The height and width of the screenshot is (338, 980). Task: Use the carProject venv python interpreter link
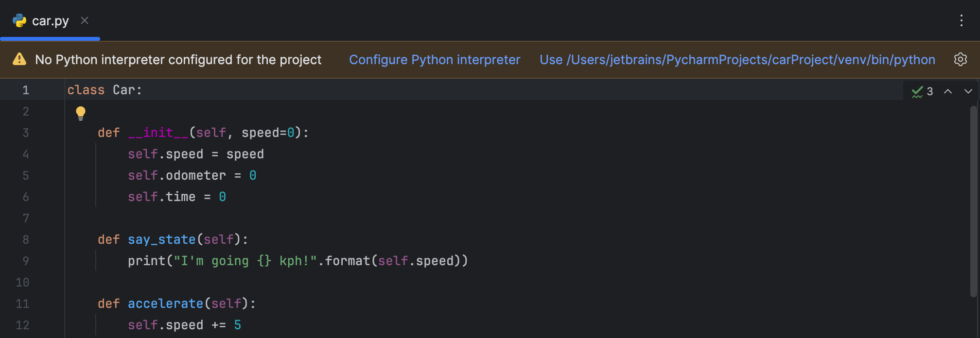pyautogui.click(x=737, y=60)
